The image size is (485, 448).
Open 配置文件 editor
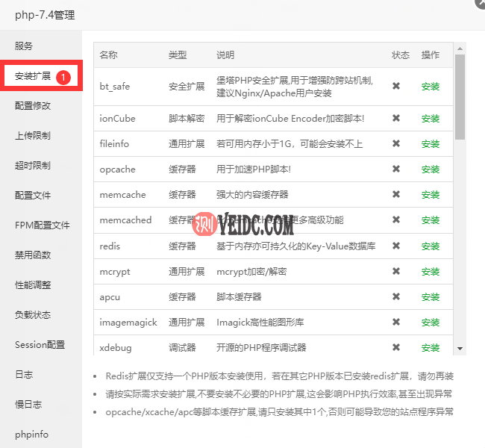click(33, 195)
